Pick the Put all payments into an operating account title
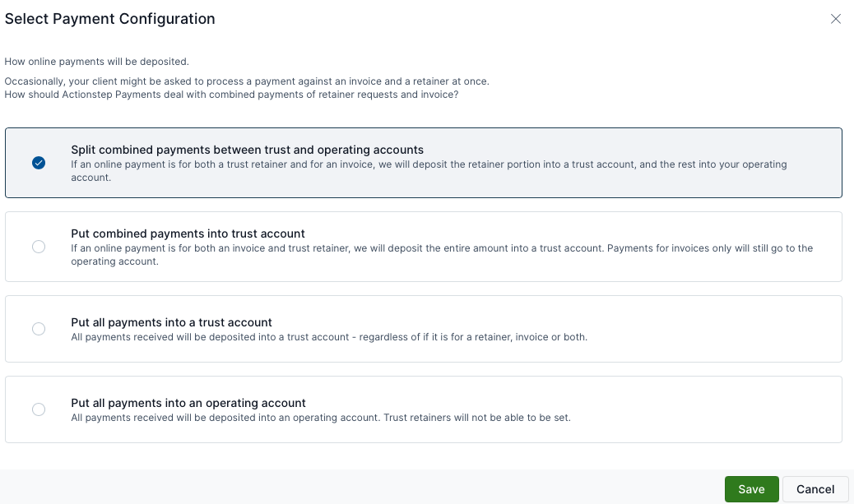Viewport: 854px width, 504px height. click(x=188, y=403)
